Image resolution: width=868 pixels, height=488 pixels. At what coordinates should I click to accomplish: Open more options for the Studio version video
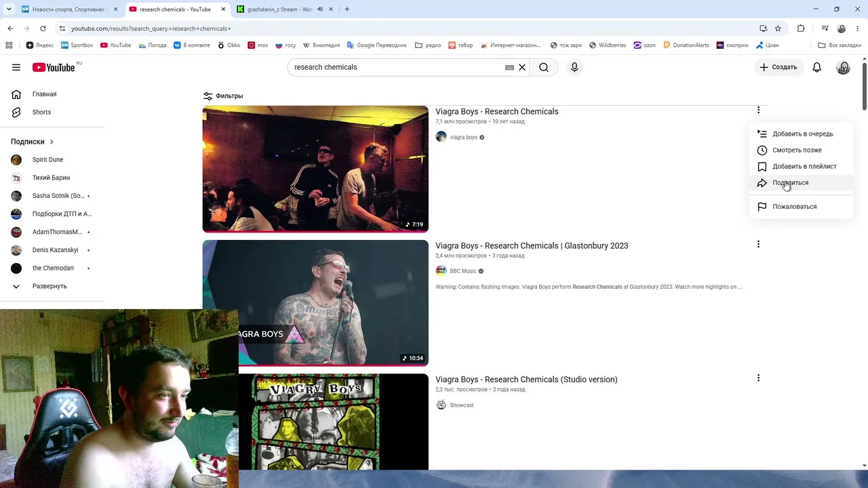click(x=758, y=378)
